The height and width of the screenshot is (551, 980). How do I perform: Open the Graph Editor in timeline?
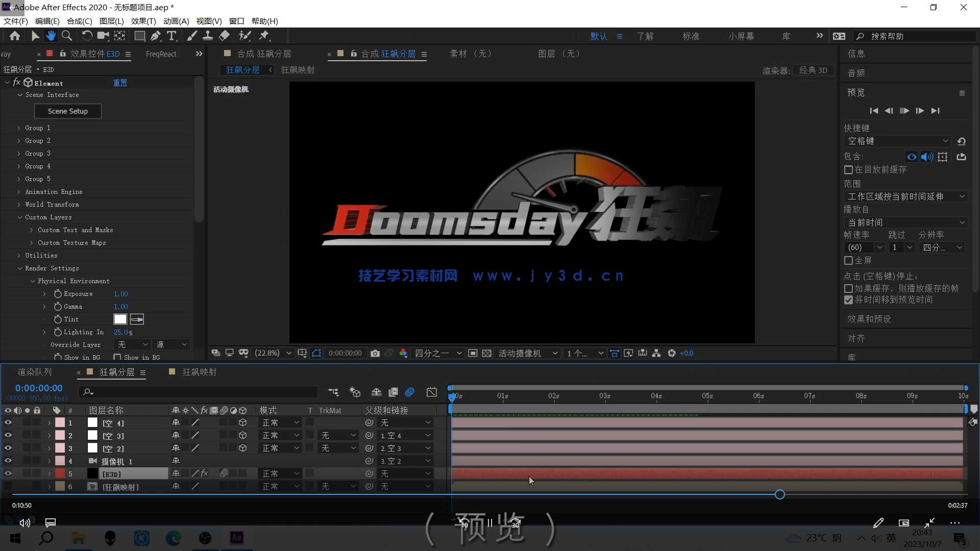432,392
